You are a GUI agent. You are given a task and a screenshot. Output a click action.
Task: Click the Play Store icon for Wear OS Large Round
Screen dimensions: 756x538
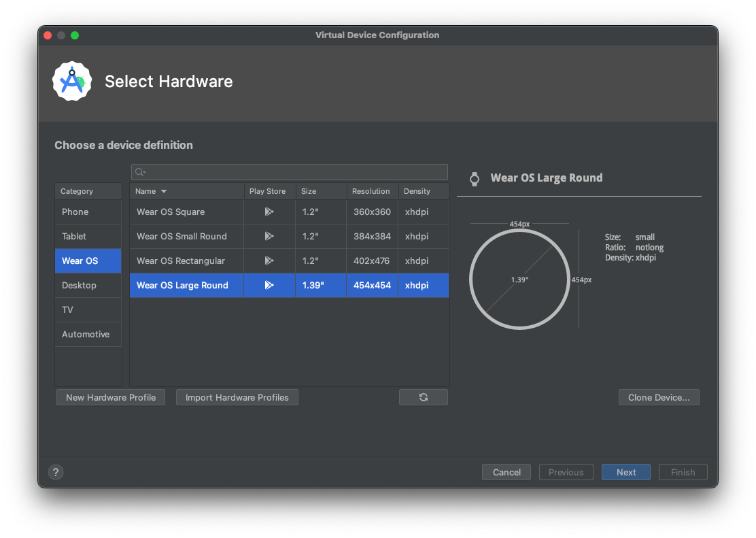tap(269, 285)
